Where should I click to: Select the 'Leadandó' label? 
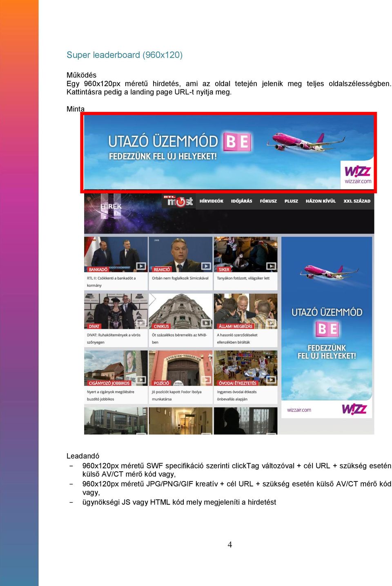[83, 456]
